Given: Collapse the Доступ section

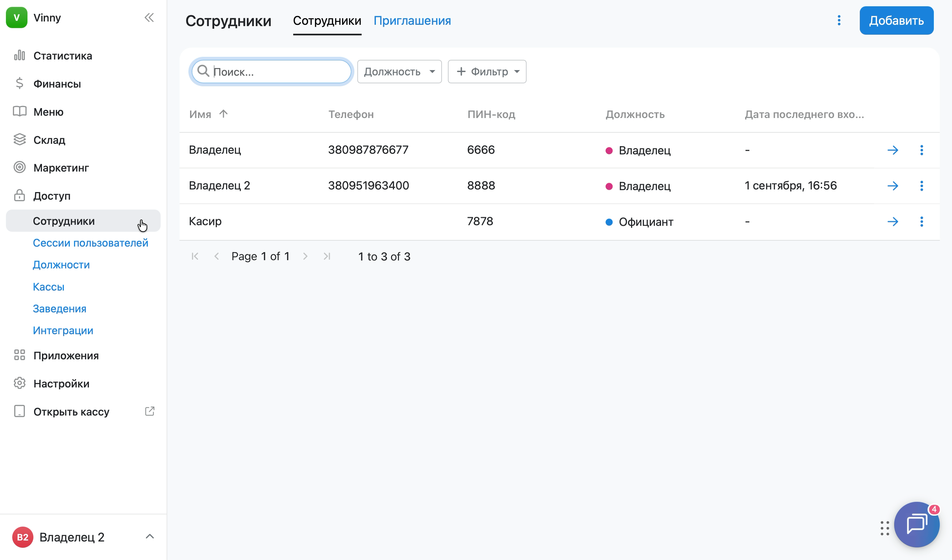Looking at the screenshot, I should coord(52,196).
